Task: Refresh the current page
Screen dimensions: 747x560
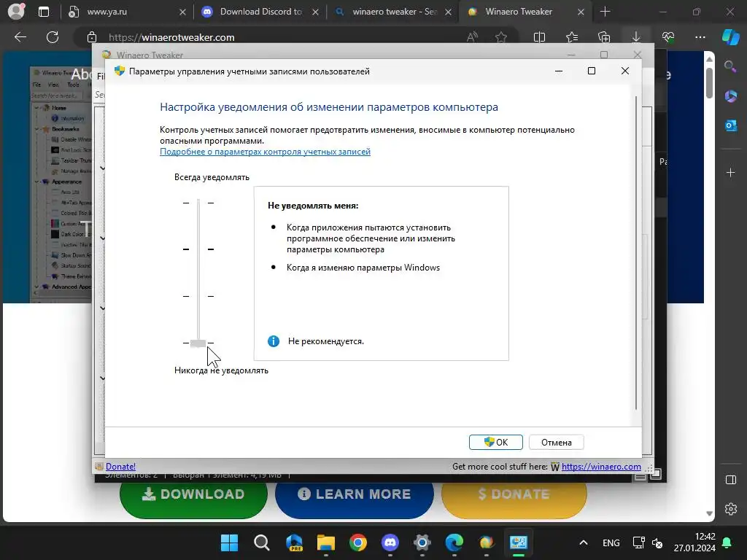Action: (53, 37)
